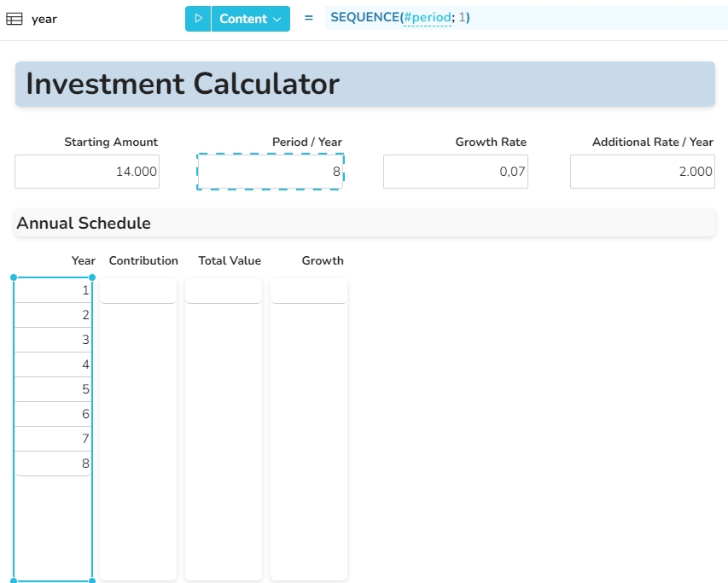
Task: Select the Starting Amount field
Action: click(87, 172)
